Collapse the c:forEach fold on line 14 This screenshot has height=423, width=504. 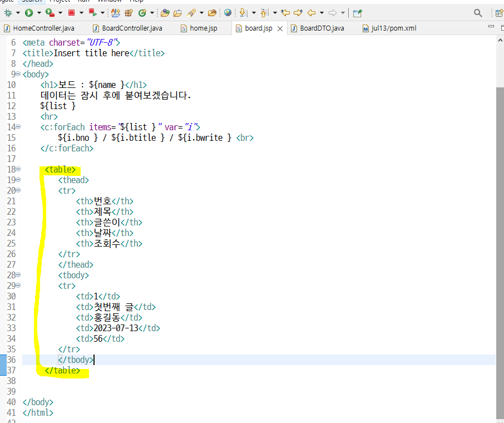pyautogui.click(x=18, y=127)
